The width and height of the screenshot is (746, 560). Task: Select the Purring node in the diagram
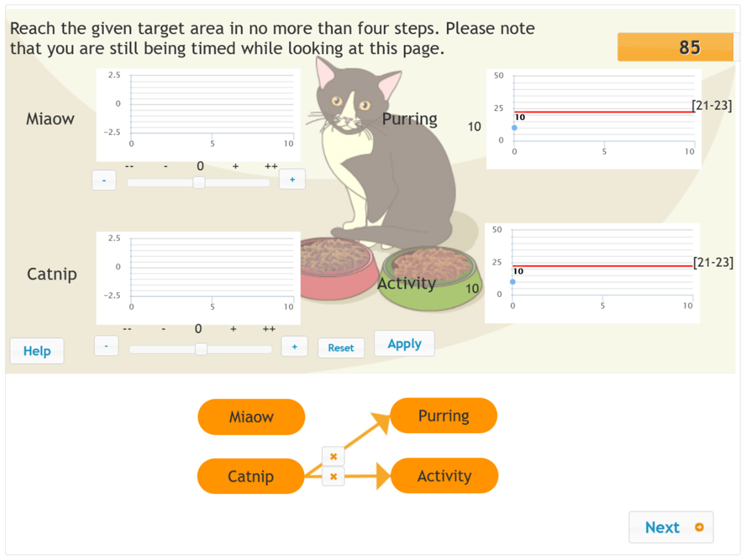[x=443, y=416]
